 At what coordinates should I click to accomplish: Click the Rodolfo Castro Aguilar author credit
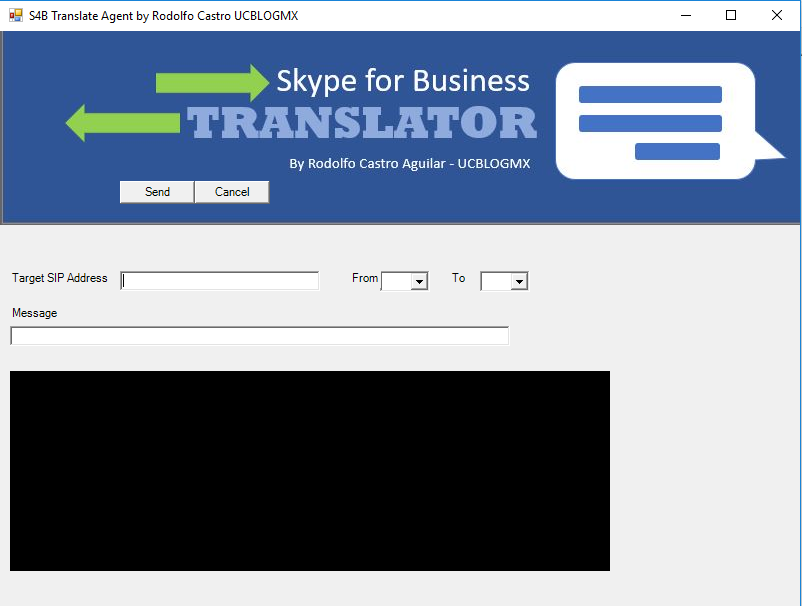[409, 163]
